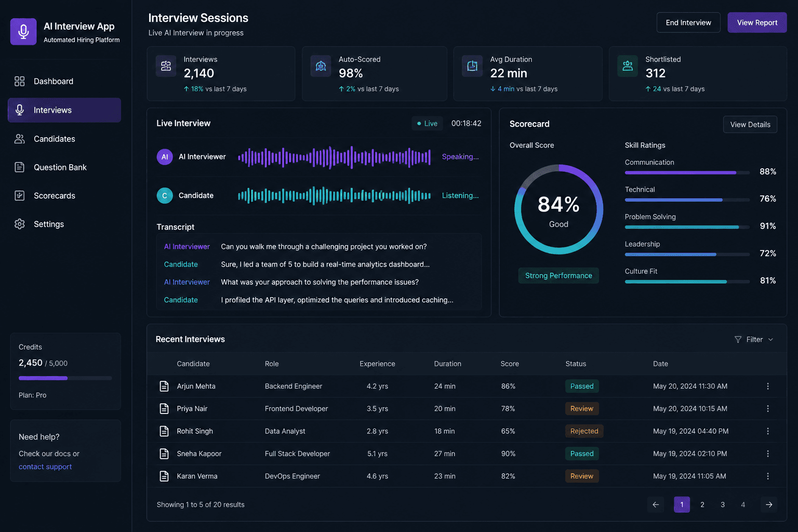Open document icon for Arjun Mehta
798x532 pixels.
pyautogui.click(x=164, y=386)
